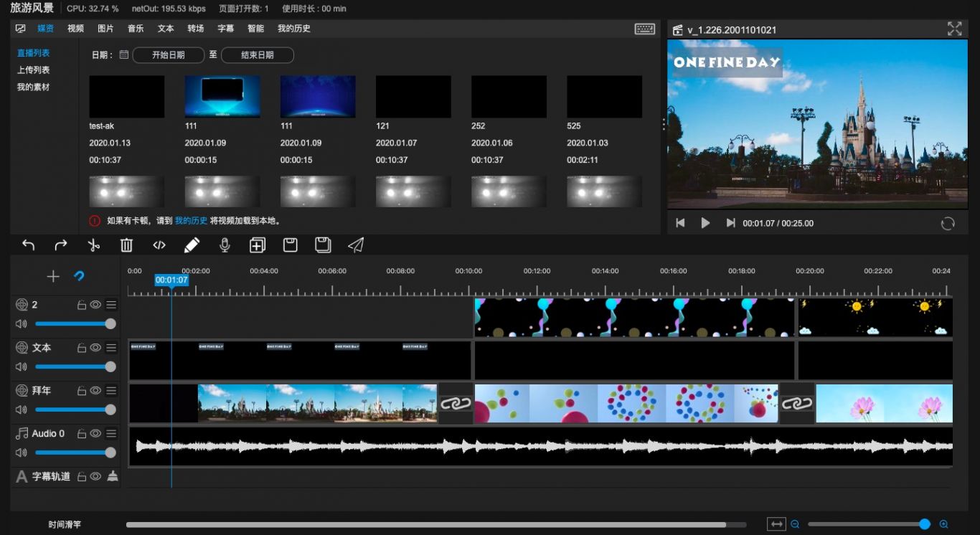The height and width of the screenshot is (535, 980).
Task: Hide track 2 with eye icon
Action: (95, 306)
